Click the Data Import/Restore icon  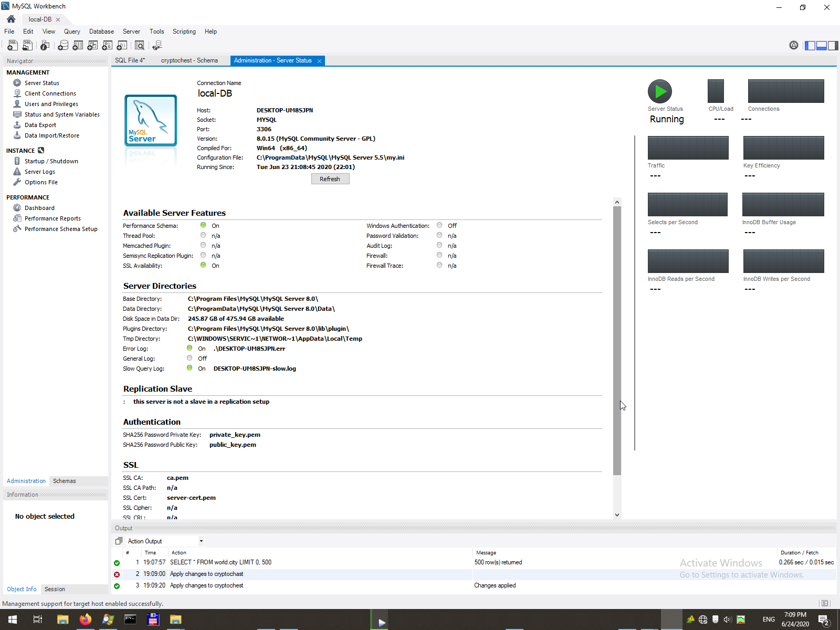pyautogui.click(x=17, y=135)
